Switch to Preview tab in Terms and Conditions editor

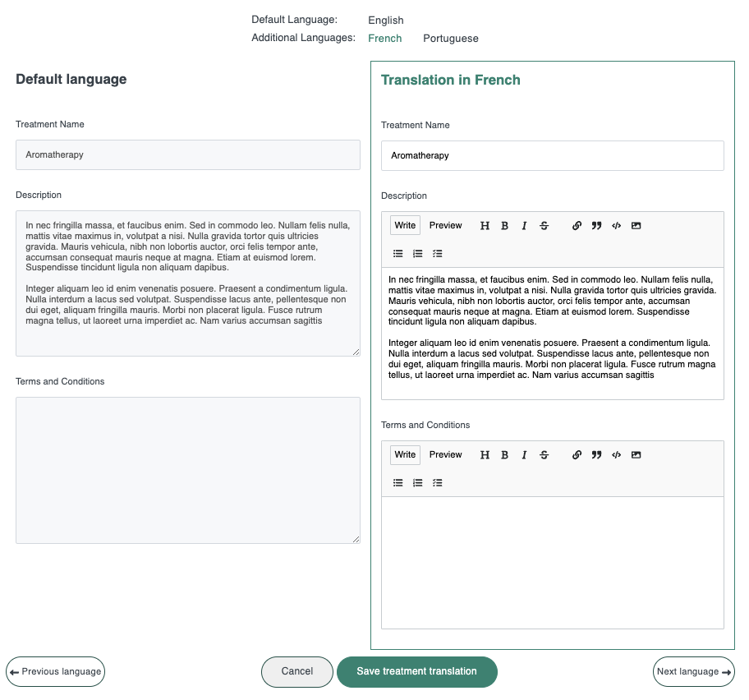445,455
